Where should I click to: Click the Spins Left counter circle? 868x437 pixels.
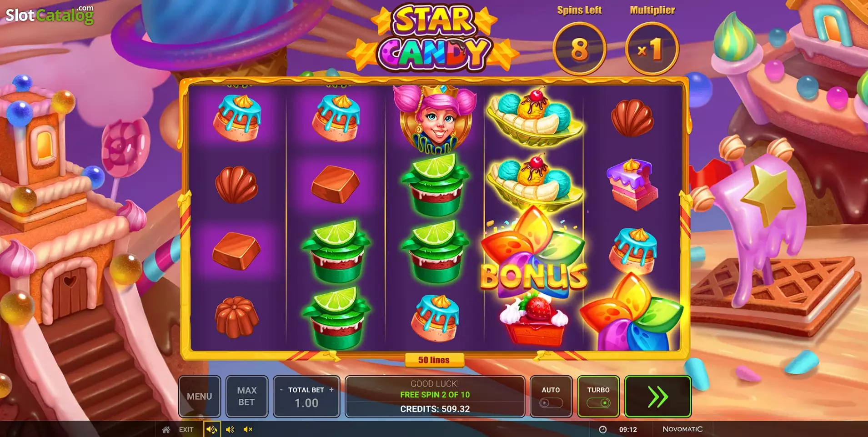point(580,49)
